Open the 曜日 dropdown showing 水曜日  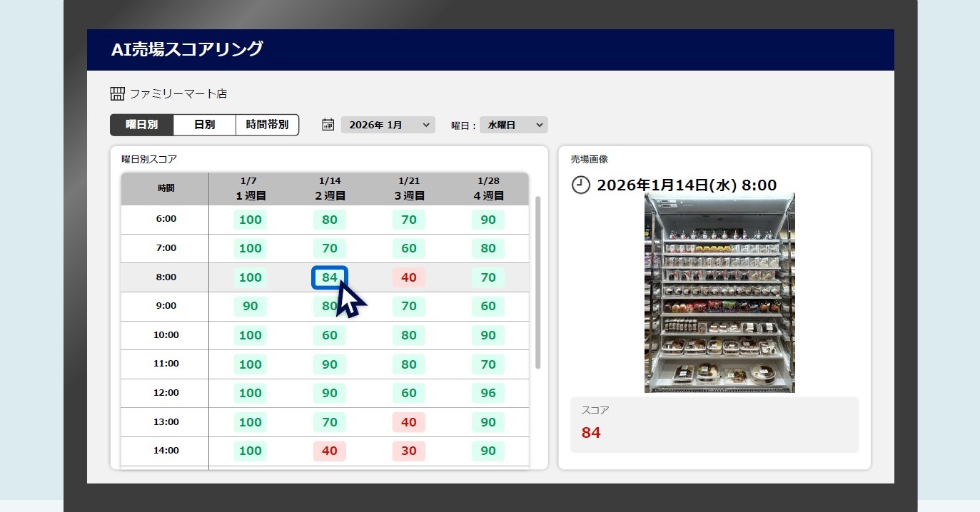[x=513, y=124]
